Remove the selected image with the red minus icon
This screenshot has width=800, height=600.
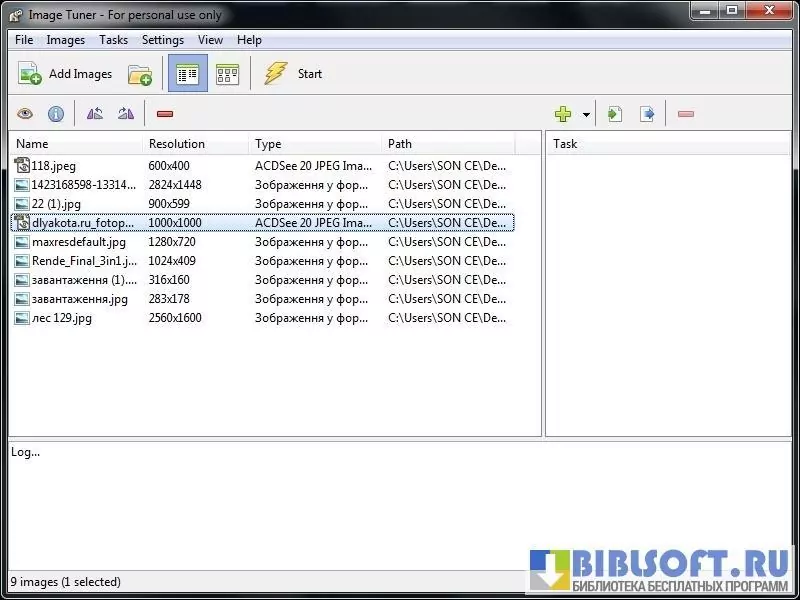coord(165,114)
